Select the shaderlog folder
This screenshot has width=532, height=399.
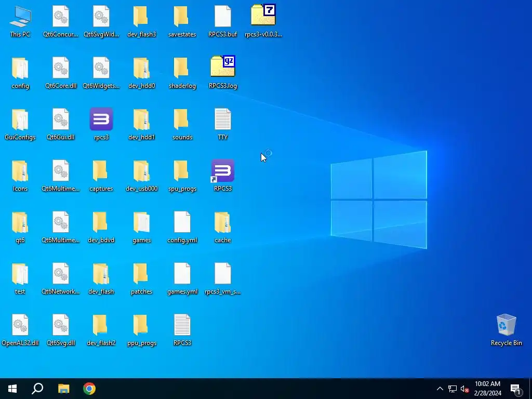coord(182,73)
